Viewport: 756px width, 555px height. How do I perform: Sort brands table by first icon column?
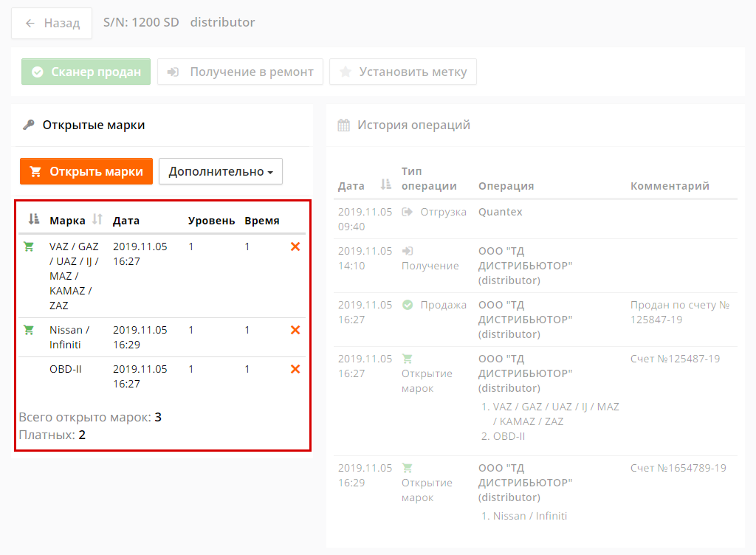[x=33, y=219]
